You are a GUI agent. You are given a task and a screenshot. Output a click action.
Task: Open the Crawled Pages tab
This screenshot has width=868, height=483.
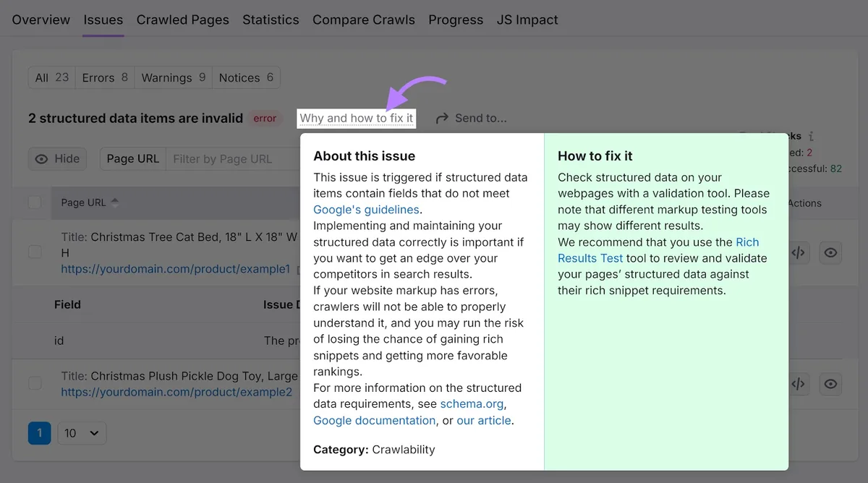coord(183,20)
